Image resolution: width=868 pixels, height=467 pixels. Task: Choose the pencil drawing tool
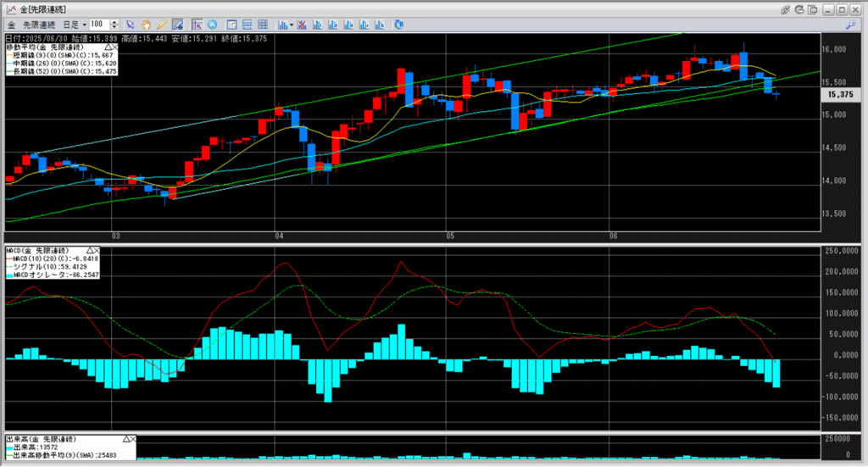162,25
